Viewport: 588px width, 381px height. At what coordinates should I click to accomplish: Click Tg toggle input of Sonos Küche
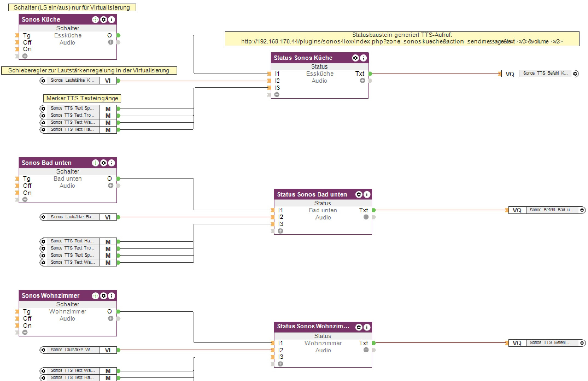tap(27, 35)
